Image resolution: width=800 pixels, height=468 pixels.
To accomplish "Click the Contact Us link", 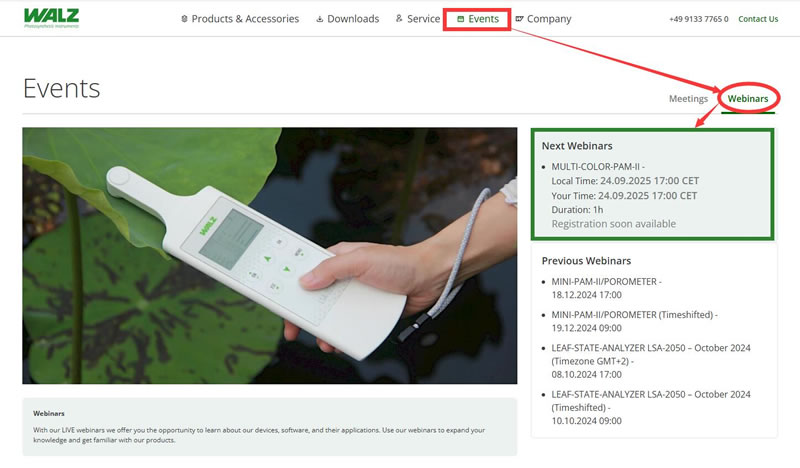I will (x=758, y=19).
